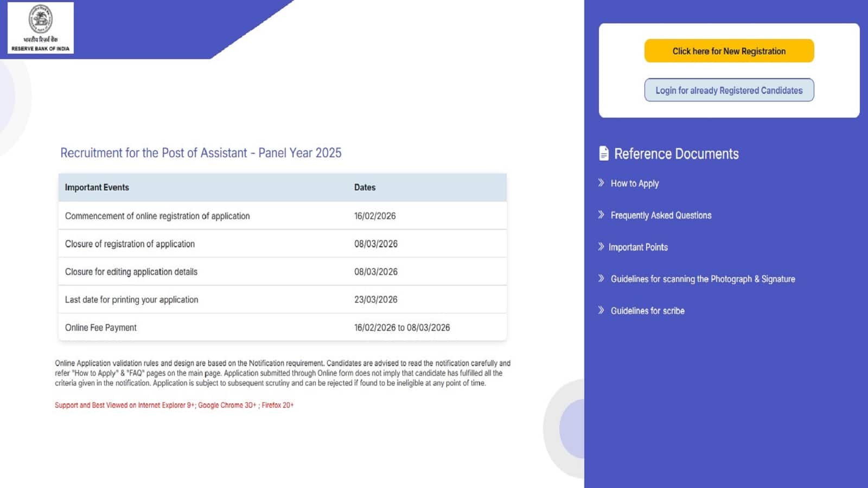Image resolution: width=868 pixels, height=488 pixels.
Task: Open the Frequently Asked Questions page
Action: coord(661,215)
